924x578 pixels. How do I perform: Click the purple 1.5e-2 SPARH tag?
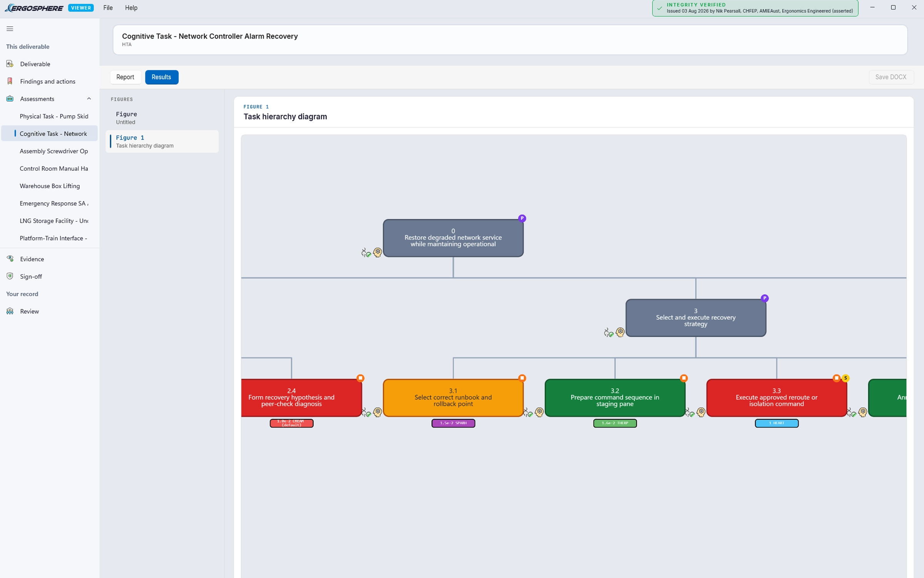click(453, 423)
